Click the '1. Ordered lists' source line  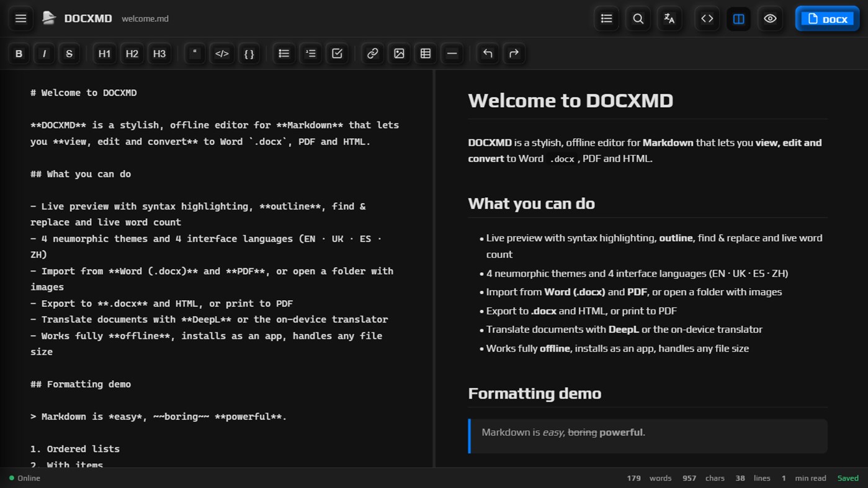pos(75,449)
